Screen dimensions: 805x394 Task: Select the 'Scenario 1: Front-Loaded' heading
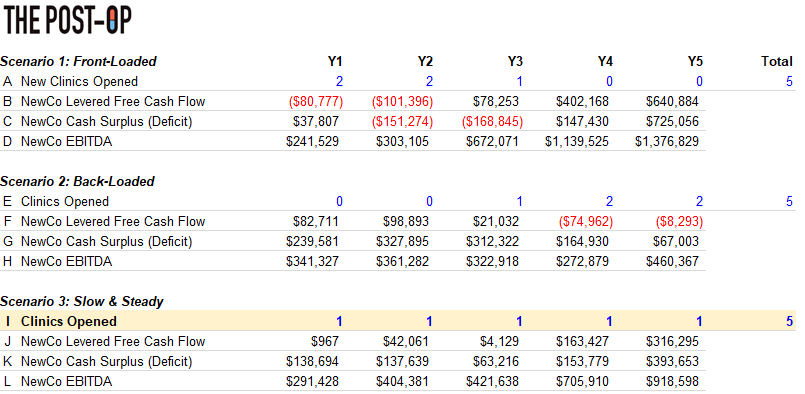79,62
